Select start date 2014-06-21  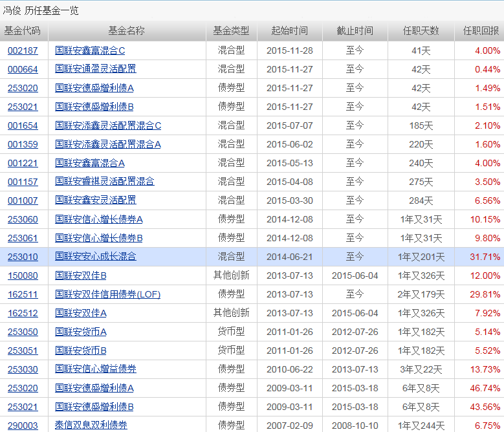click(x=290, y=257)
